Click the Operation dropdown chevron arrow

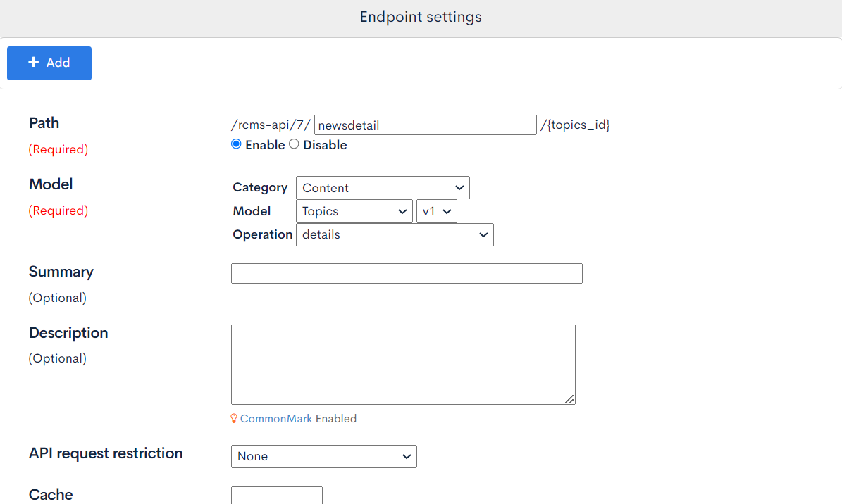coord(483,234)
